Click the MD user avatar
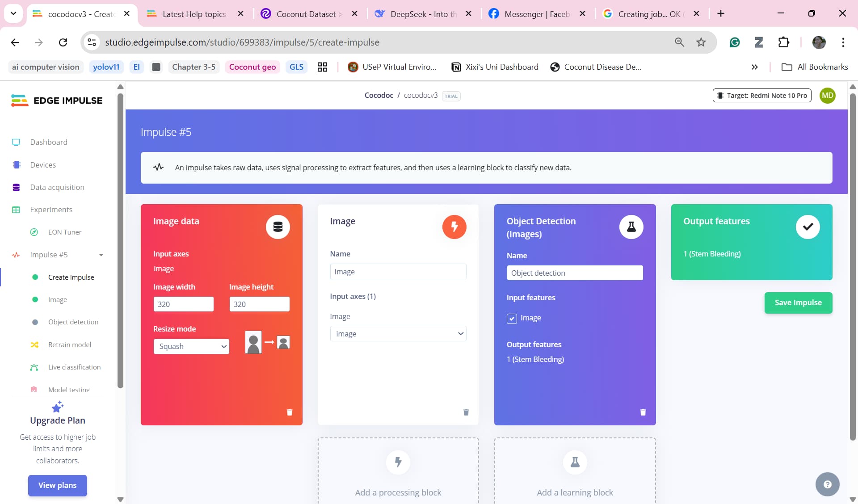 (828, 95)
